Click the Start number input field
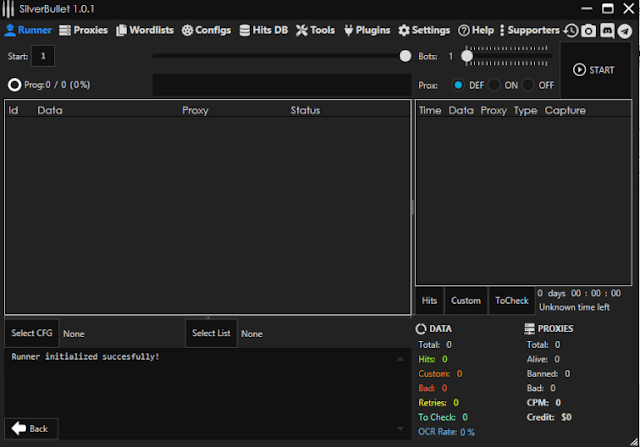Image resolution: width=640 pixels, height=447 pixels. click(x=43, y=56)
